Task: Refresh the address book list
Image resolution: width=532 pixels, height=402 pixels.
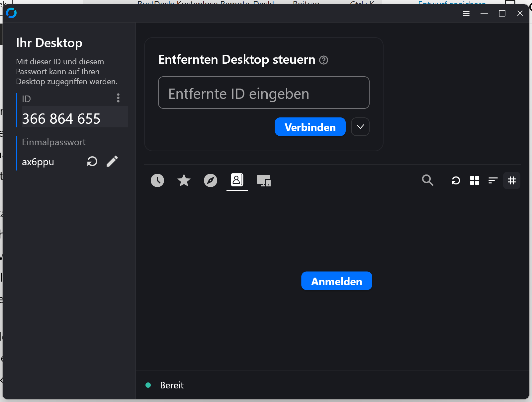Action: [456, 180]
